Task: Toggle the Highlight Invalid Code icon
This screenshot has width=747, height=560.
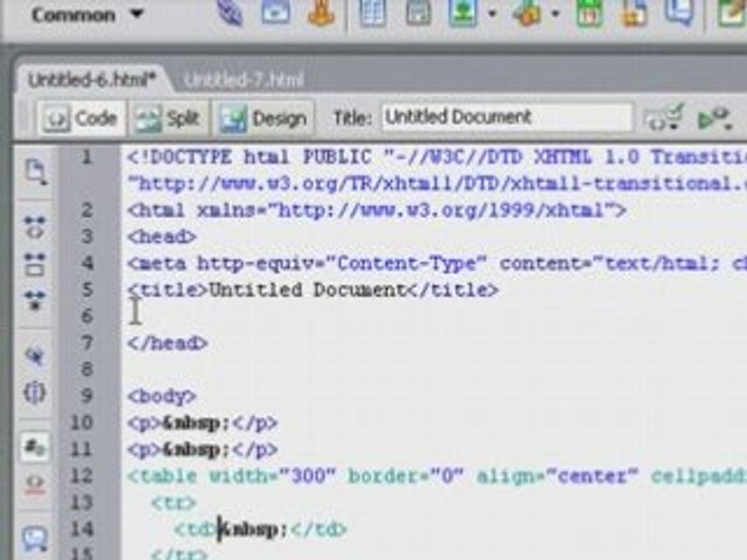Action: (x=34, y=484)
